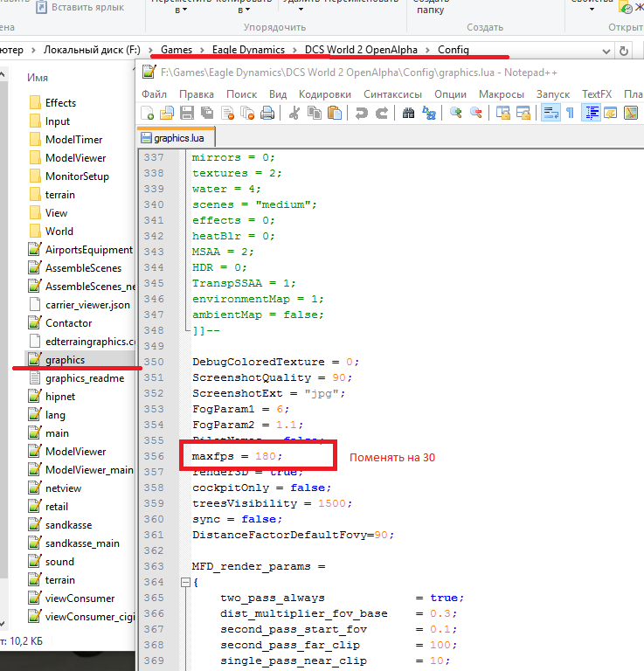
Task: Click the user-defined language toolbar icon
Action: tap(610, 113)
